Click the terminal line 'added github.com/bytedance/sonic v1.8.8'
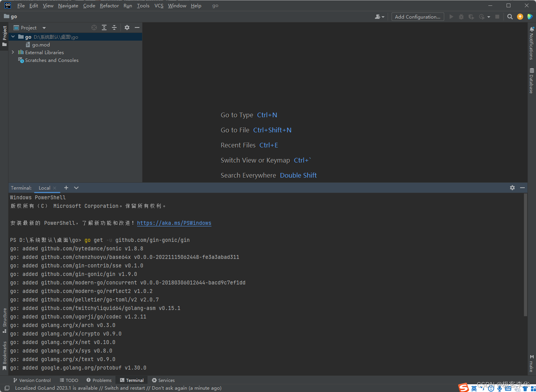 point(77,249)
